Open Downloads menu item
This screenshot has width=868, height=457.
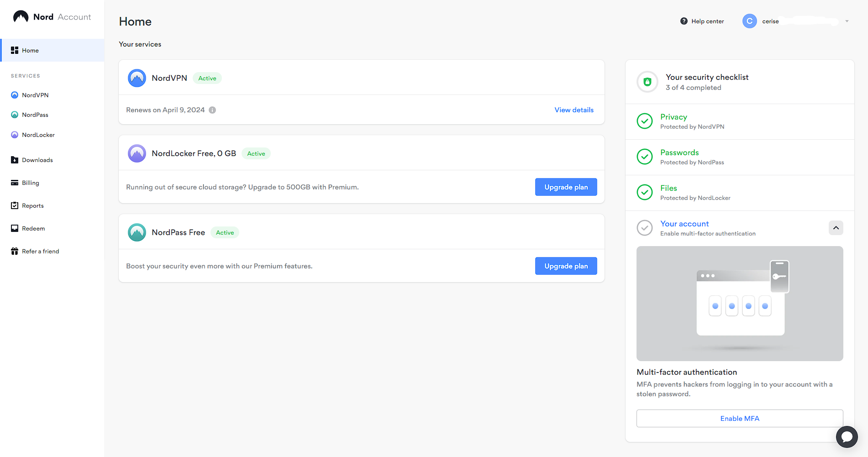coord(37,160)
